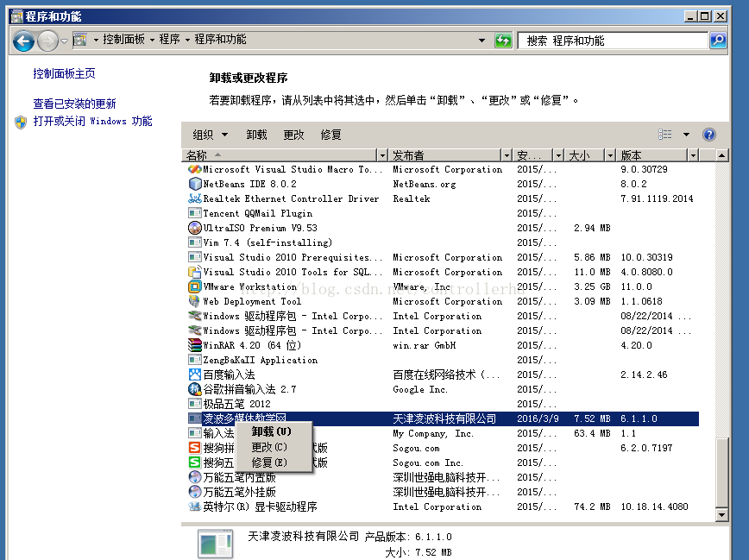Click the WinRAR 4.20 icon
This screenshot has width=749, height=560.
[x=195, y=345]
